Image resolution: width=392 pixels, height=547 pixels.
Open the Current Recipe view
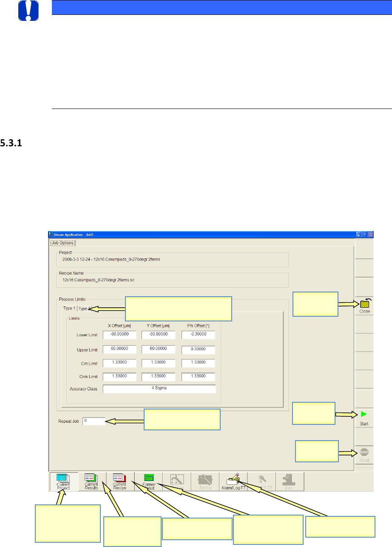coord(120,481)
